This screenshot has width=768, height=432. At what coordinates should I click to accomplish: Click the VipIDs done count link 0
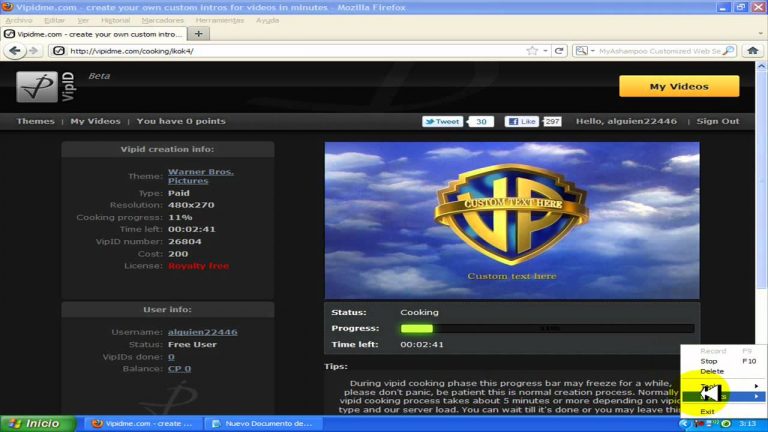click(171, 357)
